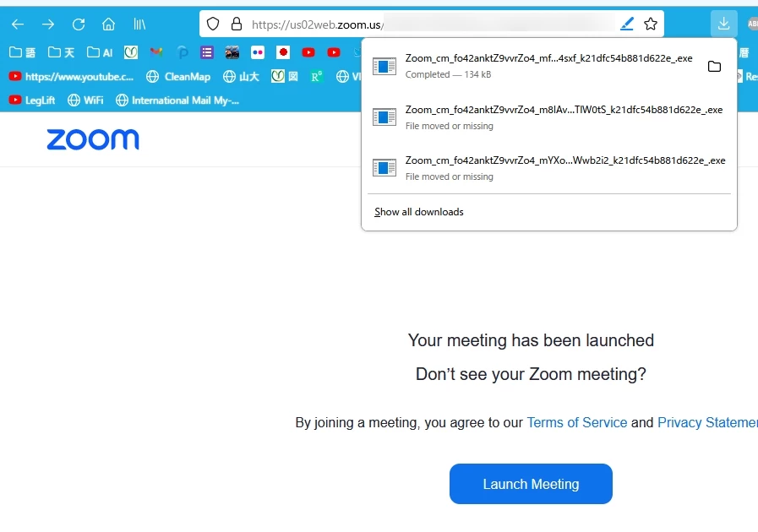Image resolution: width=758 pixels, height=532 pixels.
Task: Click the Zoom logo
Action: click(93, 139)
